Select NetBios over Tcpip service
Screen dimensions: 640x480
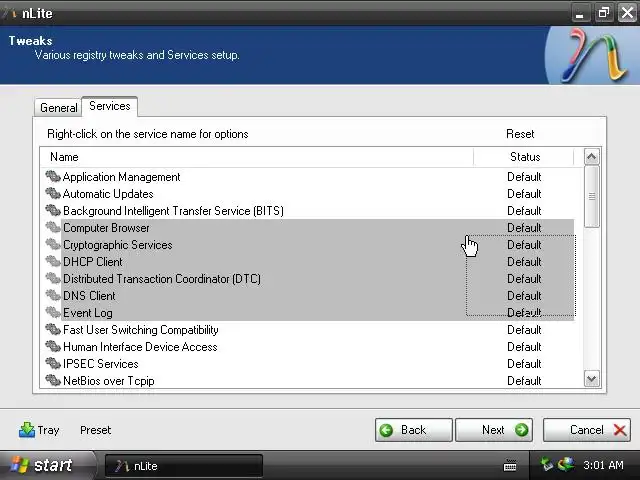click(x=109, y=381)
